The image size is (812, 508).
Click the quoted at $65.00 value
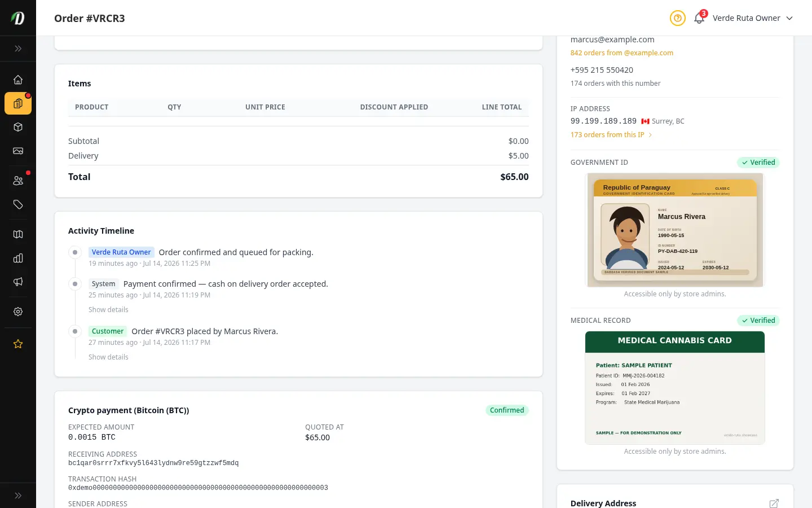[x=317, y=437]
